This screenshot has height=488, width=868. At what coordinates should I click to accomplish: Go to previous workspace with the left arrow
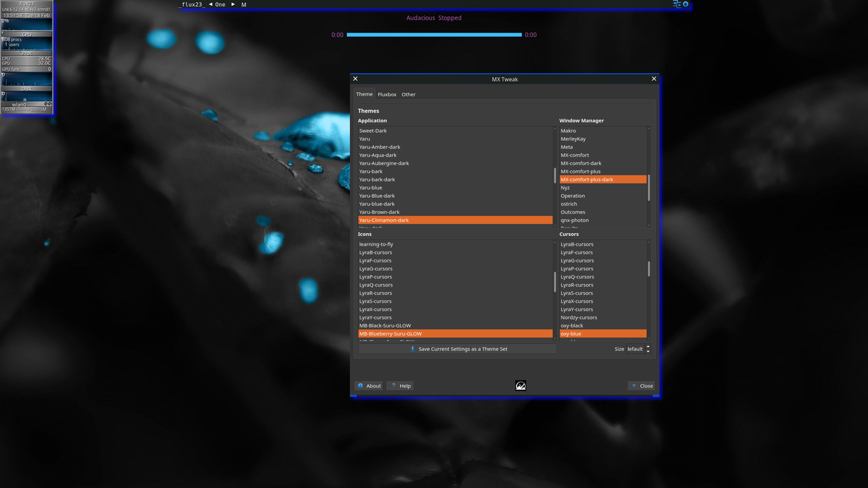(210, 4)
